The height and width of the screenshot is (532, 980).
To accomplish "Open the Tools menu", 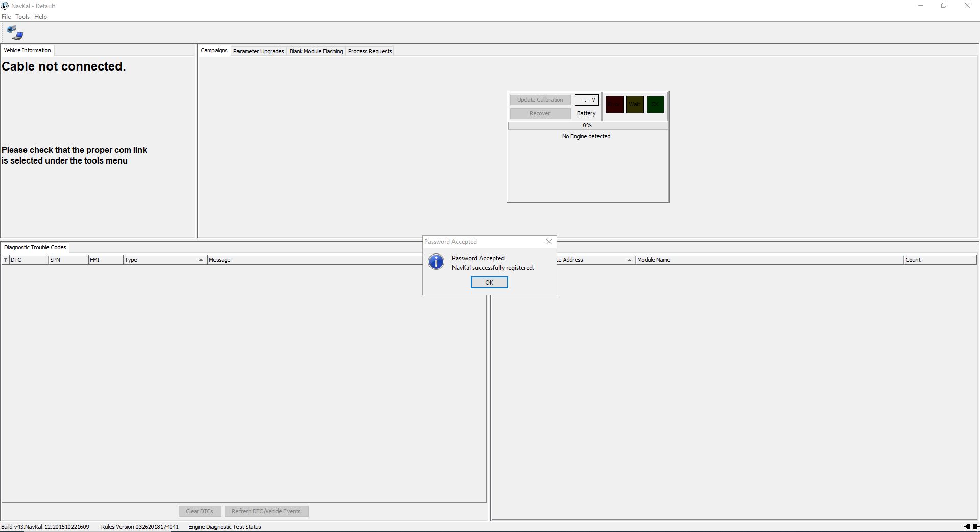I will click(22, 17).
